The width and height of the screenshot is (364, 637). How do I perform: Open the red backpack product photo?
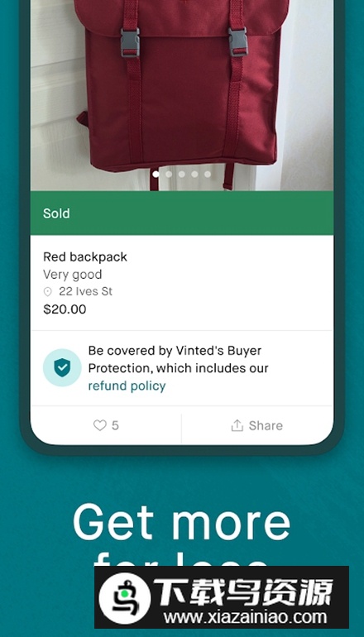[x=182, y=95]
